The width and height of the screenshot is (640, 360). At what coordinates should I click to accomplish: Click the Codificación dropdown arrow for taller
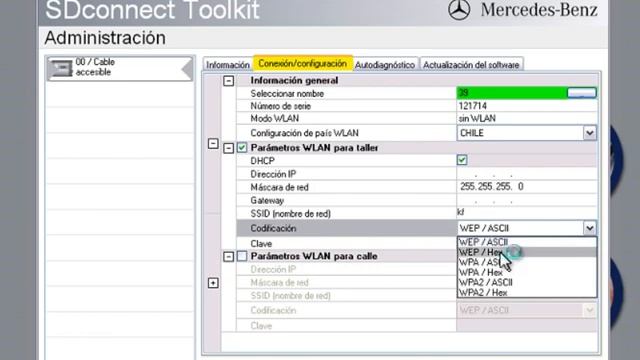pos(589,228)
